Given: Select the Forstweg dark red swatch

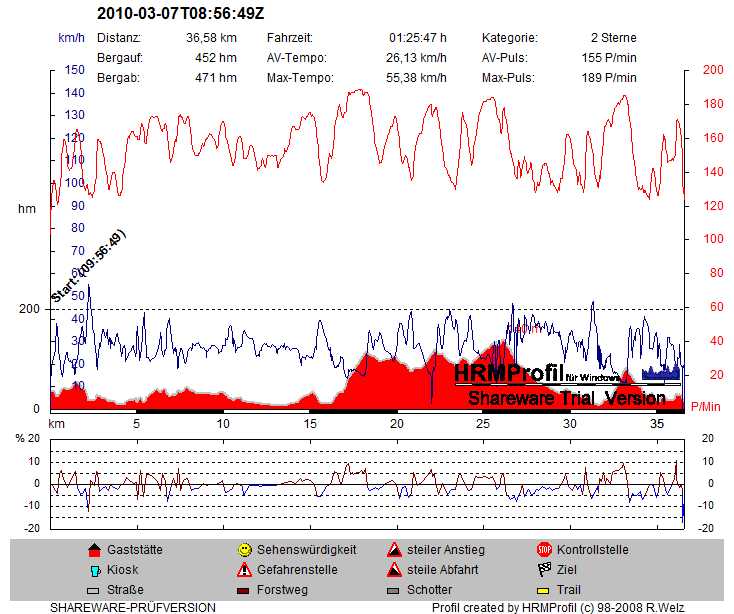Looking at the screenshot, I should (244, 590).
